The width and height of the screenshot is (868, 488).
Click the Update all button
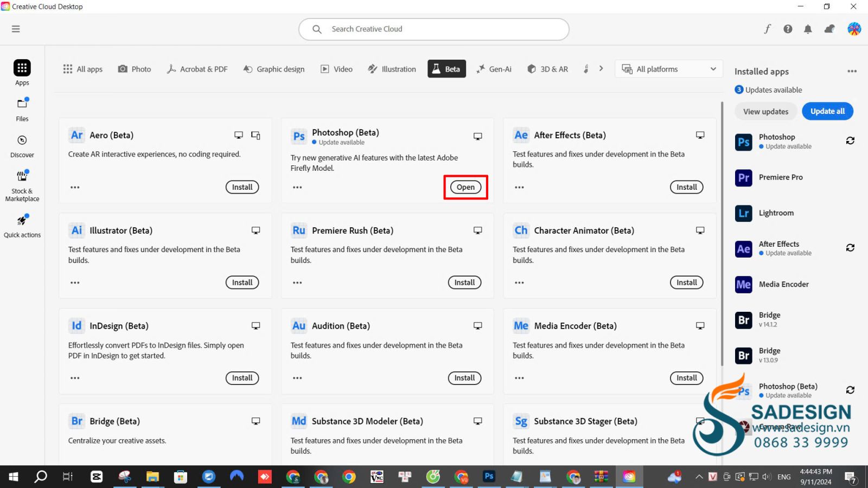[827, 111]
